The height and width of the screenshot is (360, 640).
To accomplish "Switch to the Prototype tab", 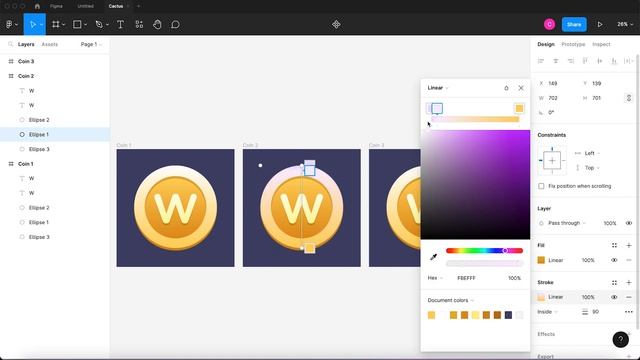I will (573, 44).
